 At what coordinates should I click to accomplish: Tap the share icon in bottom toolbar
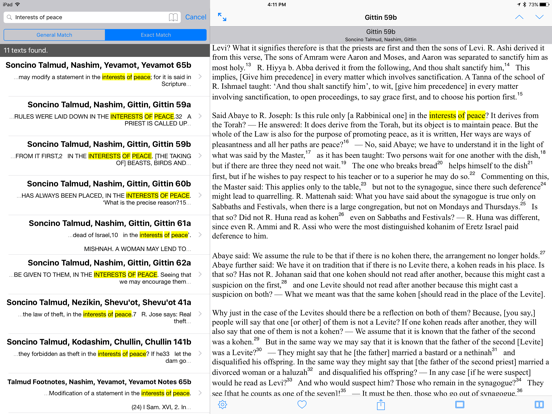pyautogui.click(x=381, y=404)
